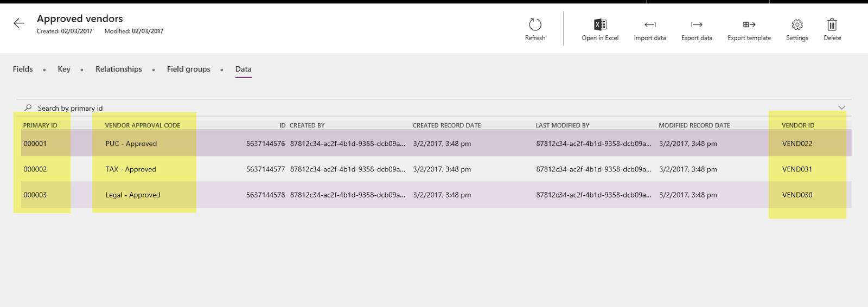Click the Export data icon
This screenshot has height=307, width=868.
click(x=697, y=25)
